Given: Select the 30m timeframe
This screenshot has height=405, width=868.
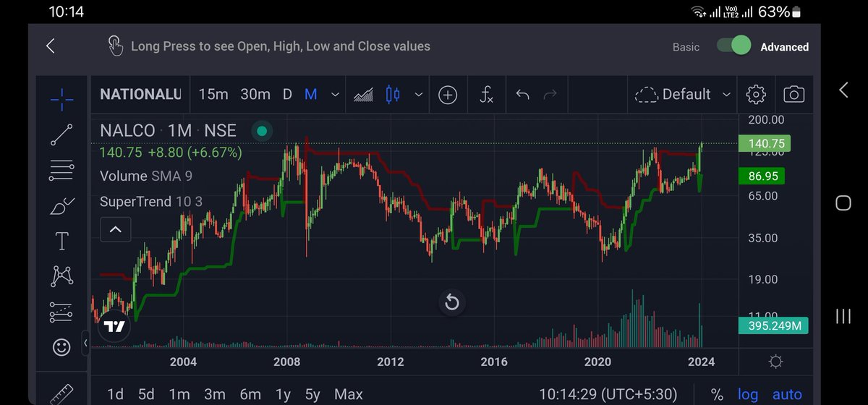Looking at the screenshot, I should point(255,95).
